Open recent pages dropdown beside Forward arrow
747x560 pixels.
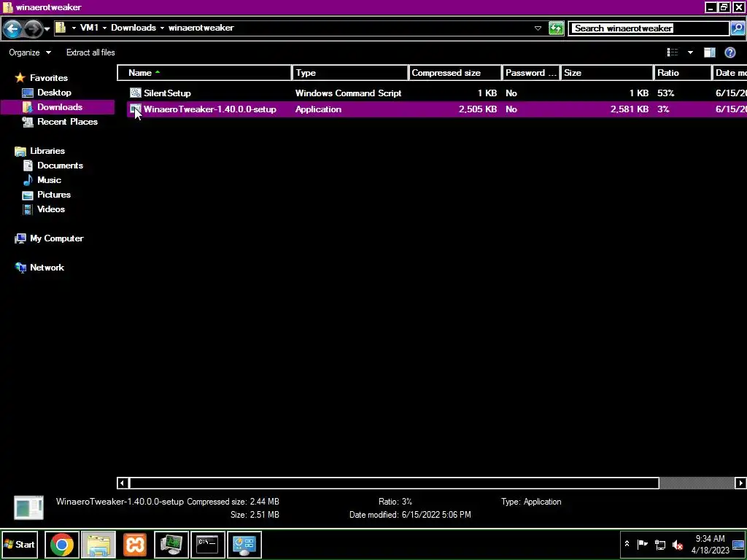pos(47,29)
